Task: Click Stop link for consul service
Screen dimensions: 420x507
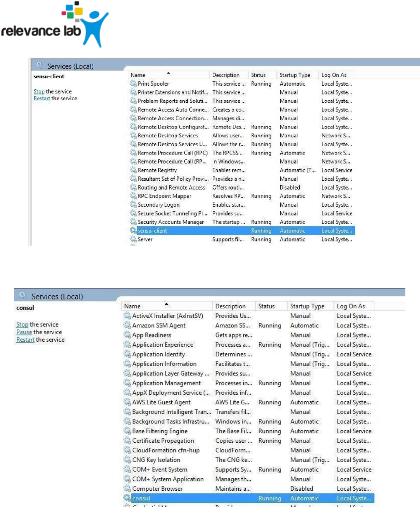Action: (22, 324)
